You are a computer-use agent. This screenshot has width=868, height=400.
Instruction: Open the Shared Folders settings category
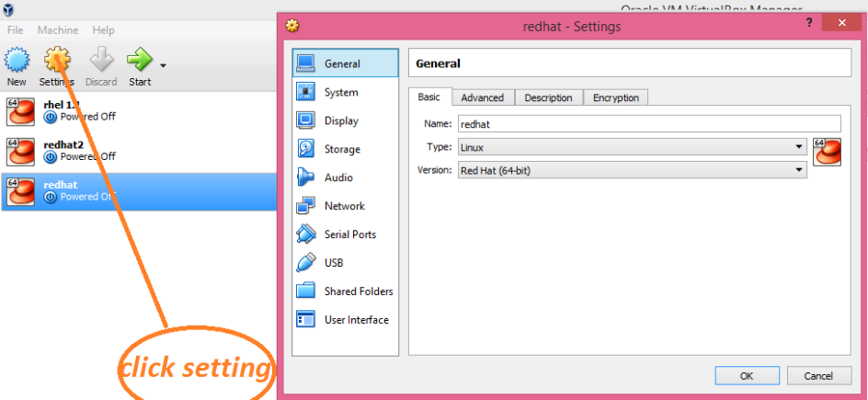click(x=346, y=291)
